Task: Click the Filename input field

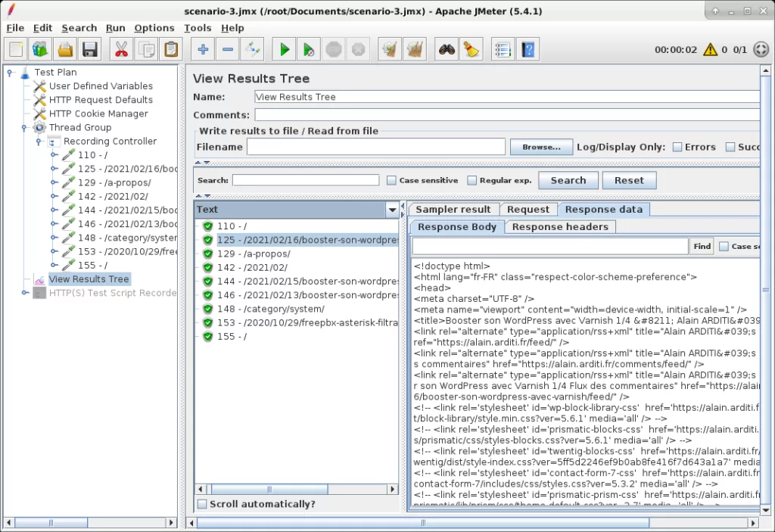Action: (x=376, y=147)
